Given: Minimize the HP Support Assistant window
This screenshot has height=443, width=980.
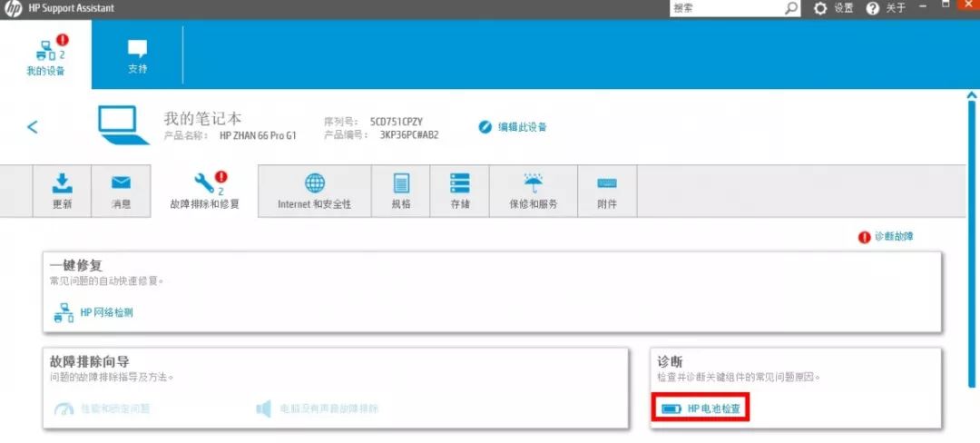Looking at the screenshot, I should 924,6.
